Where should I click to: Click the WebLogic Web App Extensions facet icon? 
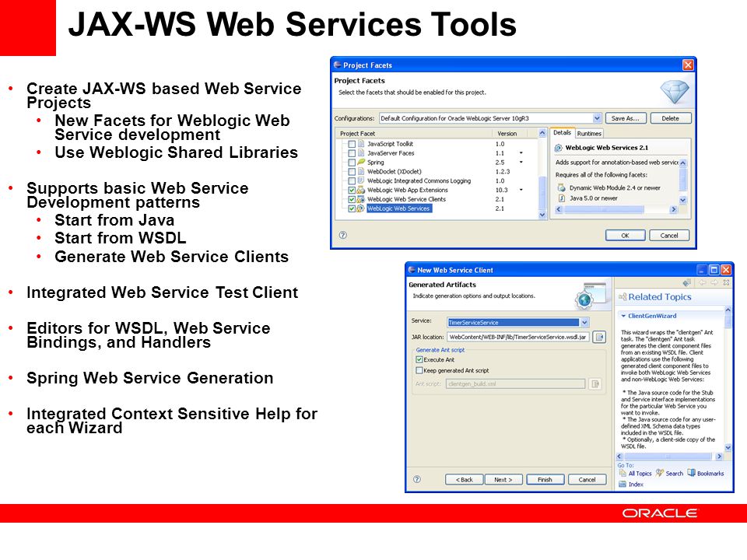tap(360, 190)
